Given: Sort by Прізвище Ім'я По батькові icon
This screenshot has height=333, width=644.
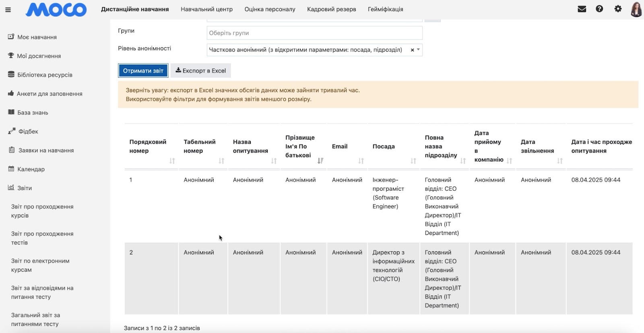Looking at the screenshot, I should pyautogui.click(x=320, y=161).
